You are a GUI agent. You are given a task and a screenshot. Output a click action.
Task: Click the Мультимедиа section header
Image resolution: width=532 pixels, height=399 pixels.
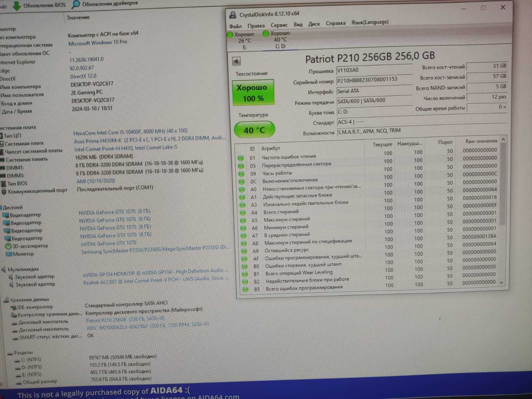[23, 269]
